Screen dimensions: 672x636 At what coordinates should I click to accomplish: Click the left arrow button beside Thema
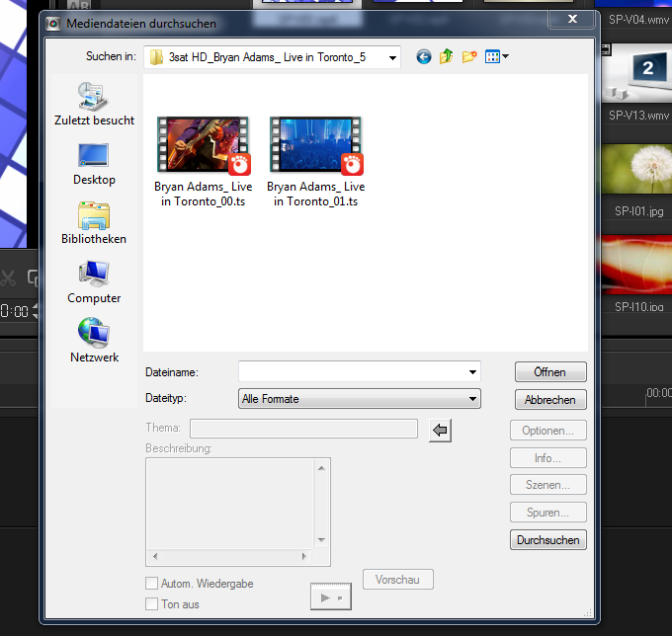pyautogui.click(x=440, y=430)
